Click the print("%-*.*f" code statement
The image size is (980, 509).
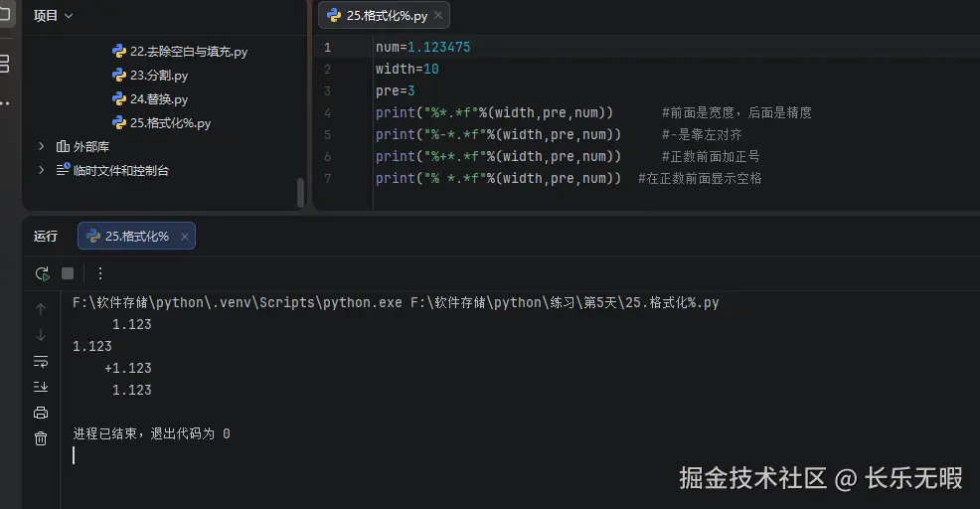[x=498, y=134]
